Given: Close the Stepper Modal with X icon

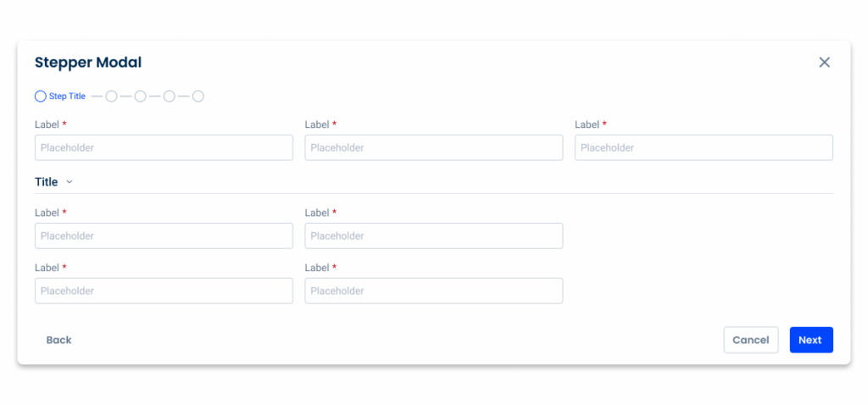Looking at the screenshot, I should pyautogui.click(x=824, y=63).
